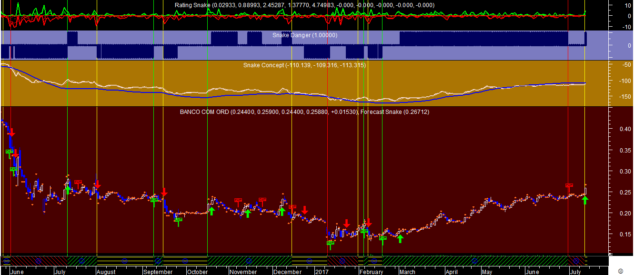
Task: Select the November label on the time axis
Action: click(243, 272)
